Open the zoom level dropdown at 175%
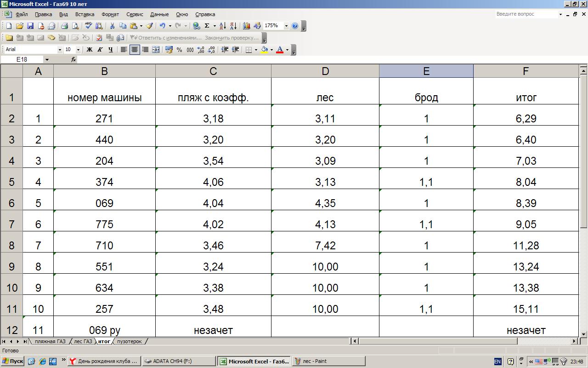Image resolution: width=588 pixels, height=368 pixels. tap(286, 26)
